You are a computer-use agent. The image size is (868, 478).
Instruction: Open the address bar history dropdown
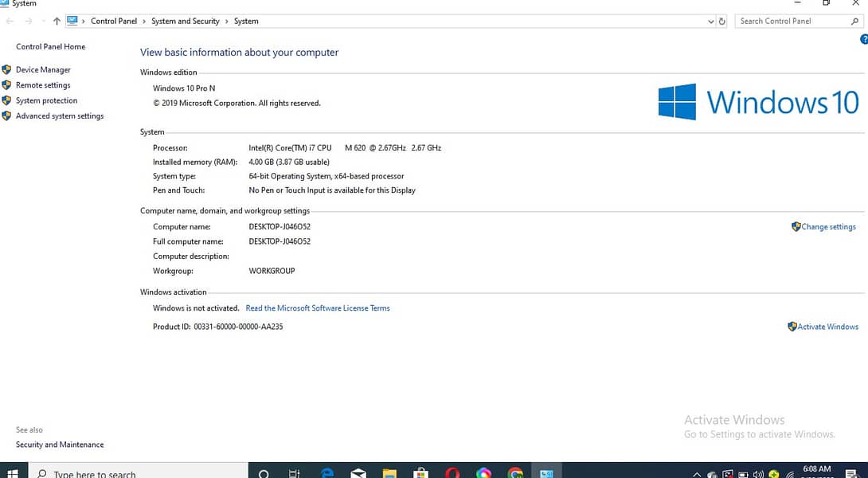(711, 22)
